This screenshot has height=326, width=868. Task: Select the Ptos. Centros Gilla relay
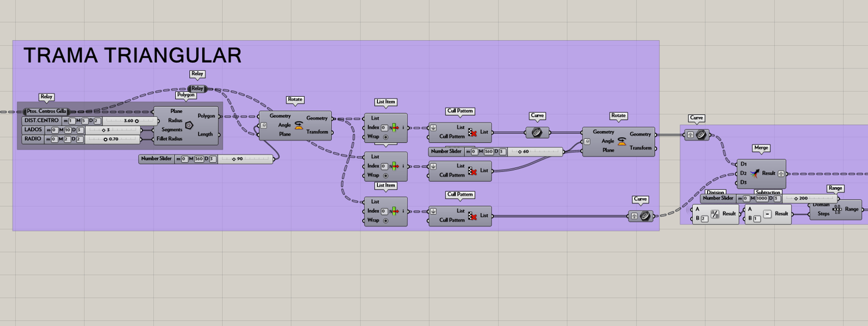[46, 112]
